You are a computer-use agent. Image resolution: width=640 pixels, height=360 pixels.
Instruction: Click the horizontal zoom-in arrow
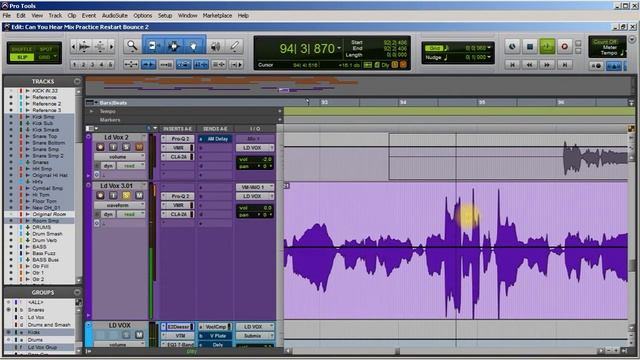click(x=111, y=47)
